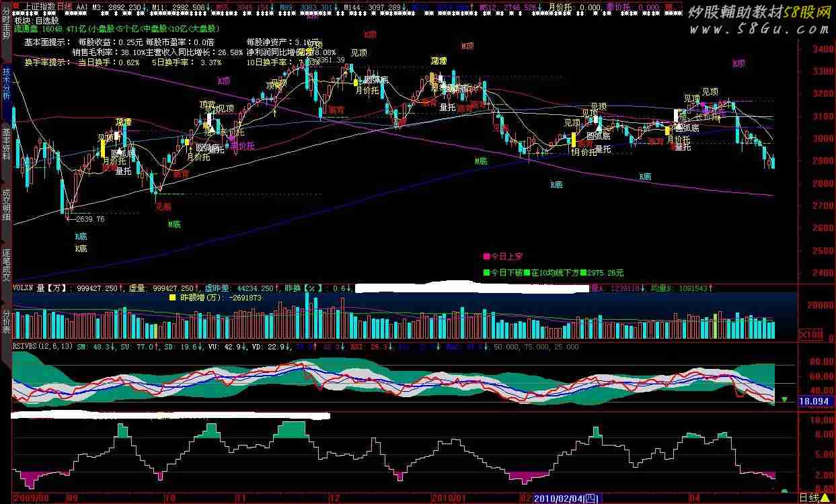The width and height of the screenshot is (836, 504).
Task: Click the yellow square beside 昨额增(万)
Action: tap(172, 297)
